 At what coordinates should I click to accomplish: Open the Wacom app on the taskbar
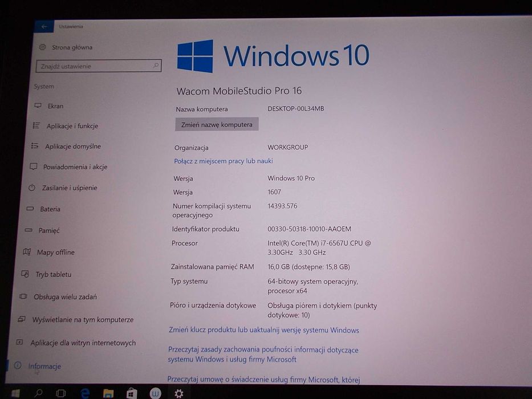[x=156, y=393]
